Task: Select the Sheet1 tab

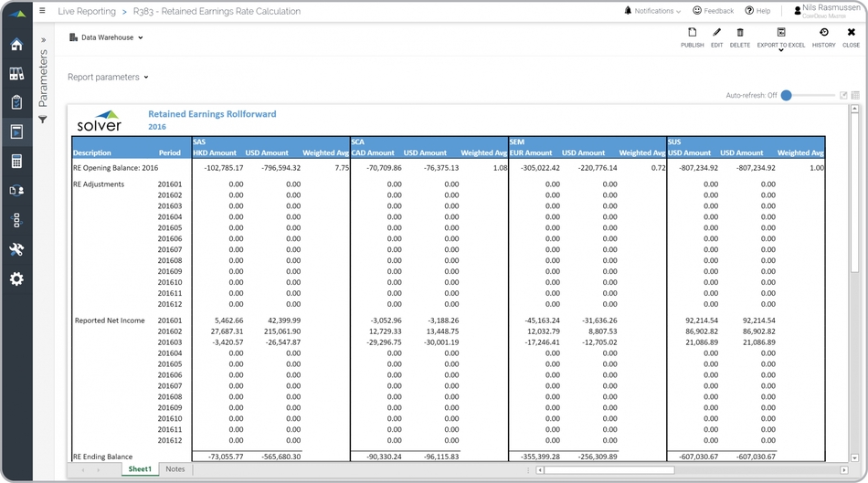Action: click(140, 469)
